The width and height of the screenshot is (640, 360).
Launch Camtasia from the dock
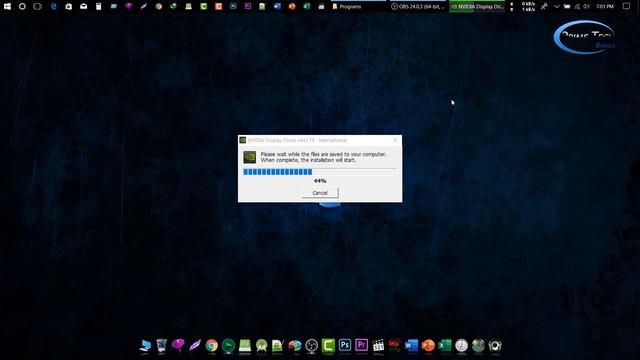click(328, 345)
